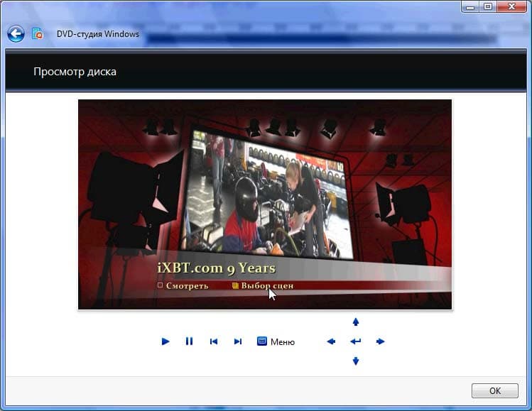Click the Play button under the preview
532x411 pixels.
[x=165, y=341]
